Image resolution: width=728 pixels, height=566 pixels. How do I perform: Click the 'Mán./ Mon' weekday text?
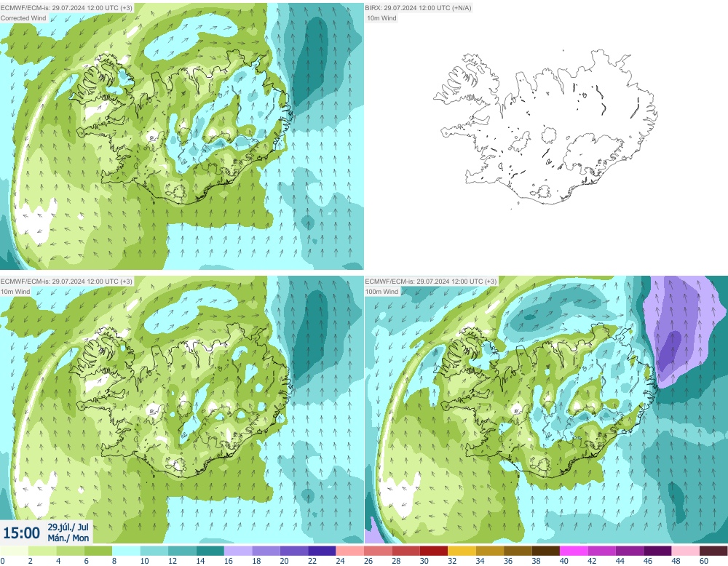[68, 538]
